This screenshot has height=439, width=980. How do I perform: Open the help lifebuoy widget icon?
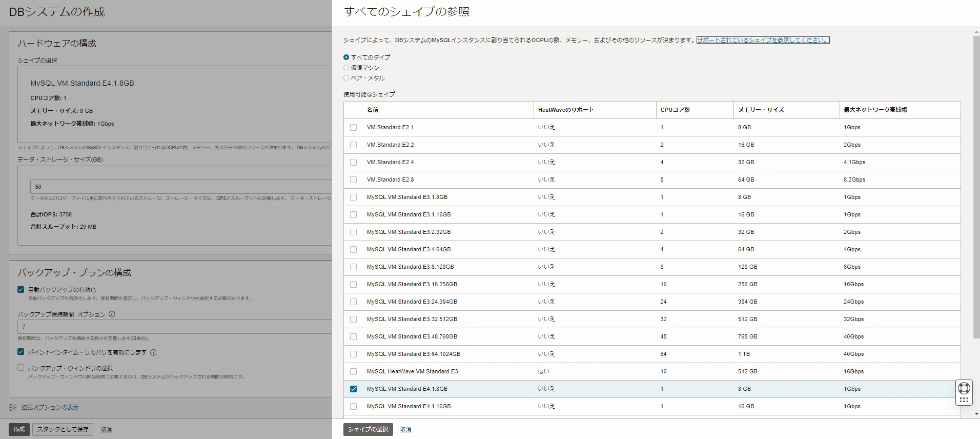[x=964, y=388]
